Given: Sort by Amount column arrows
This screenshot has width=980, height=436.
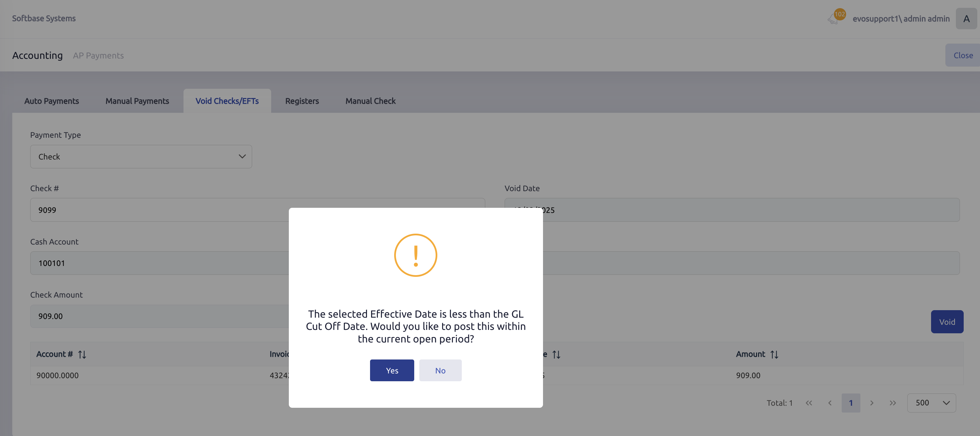Looking at the screenshot, I should [x=774, y=354].
